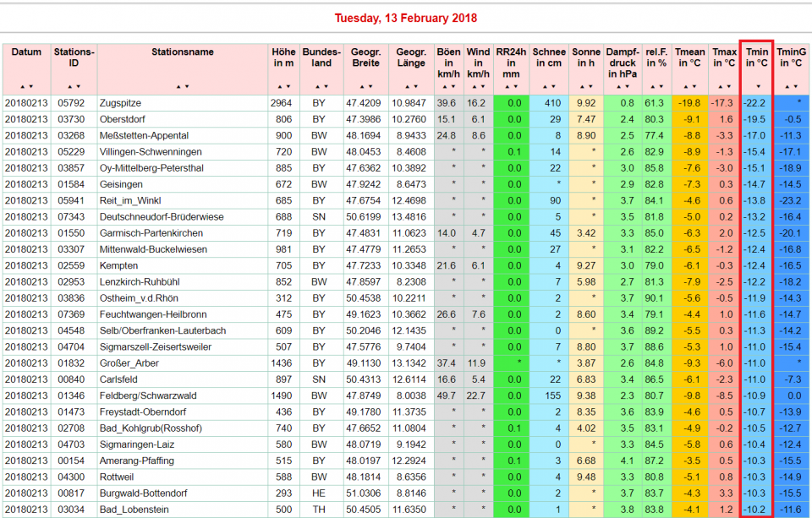Image resolution: width=812 pixels, height=518 pixels.
Task: Sort RR24h in mm column ascending
Action: pos(507,87)
